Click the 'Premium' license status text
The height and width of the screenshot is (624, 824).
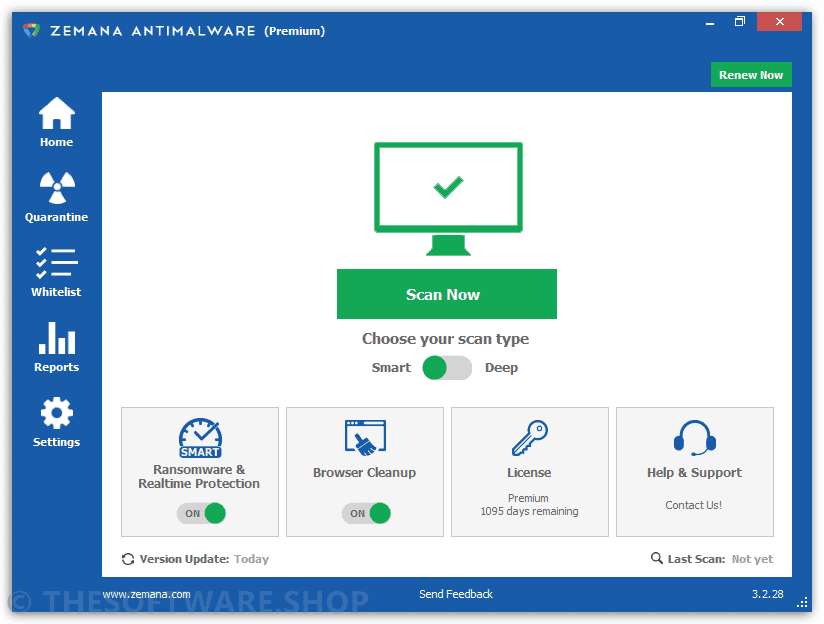pos(528,498)
